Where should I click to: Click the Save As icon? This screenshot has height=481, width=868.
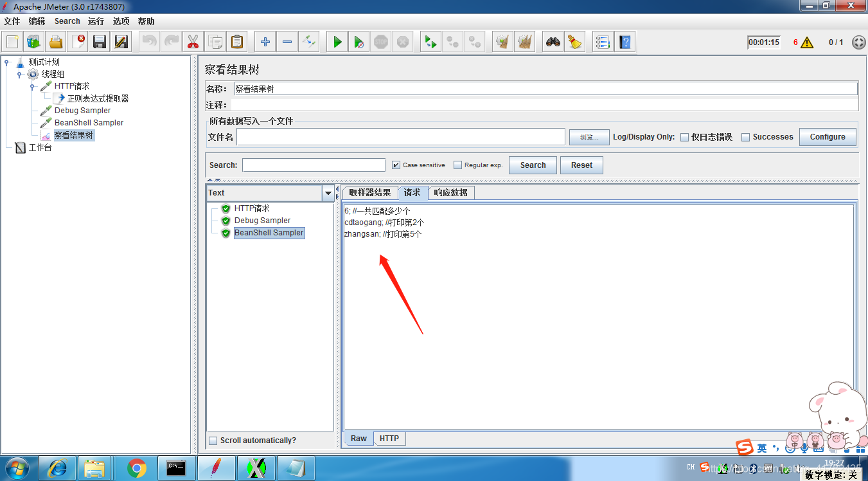(x=121, y=42)
